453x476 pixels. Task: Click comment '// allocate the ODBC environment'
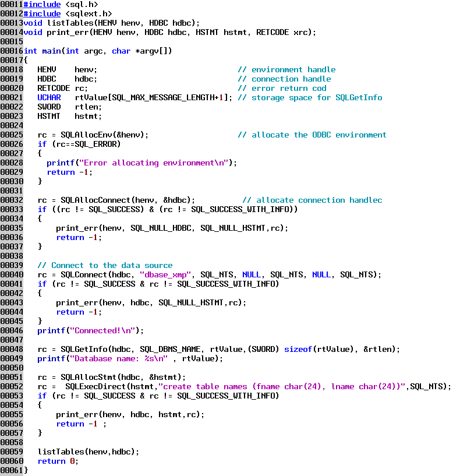pos(312,135)
